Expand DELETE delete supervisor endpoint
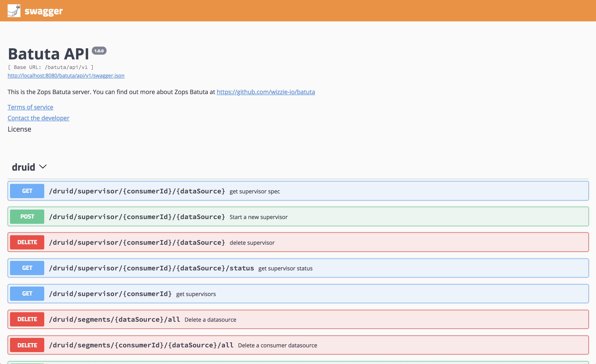596x364 pixels. coord(298,242)
